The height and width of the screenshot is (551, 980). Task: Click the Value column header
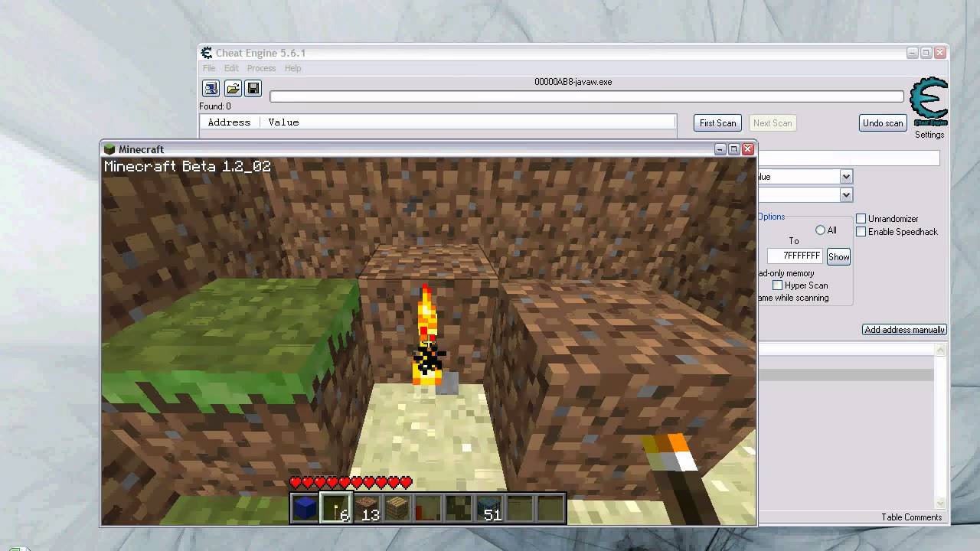tap(283, 122)
